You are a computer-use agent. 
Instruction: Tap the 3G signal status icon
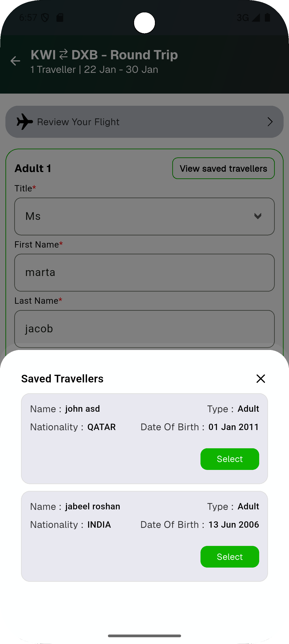coord(255,18)
